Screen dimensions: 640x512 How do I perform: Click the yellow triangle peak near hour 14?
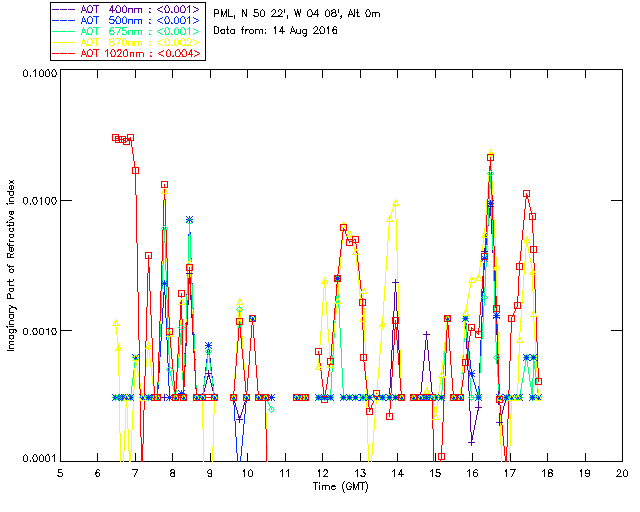click(395, 203)
